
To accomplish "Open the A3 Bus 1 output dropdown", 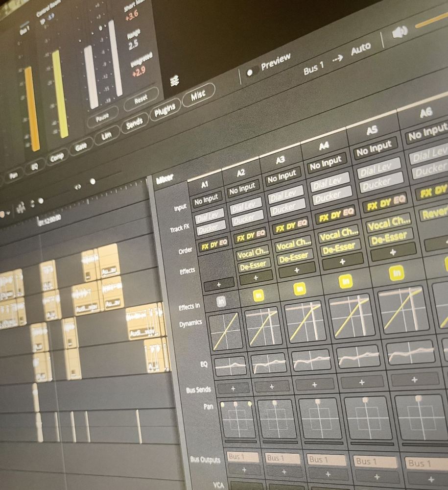I will [326, 460].
